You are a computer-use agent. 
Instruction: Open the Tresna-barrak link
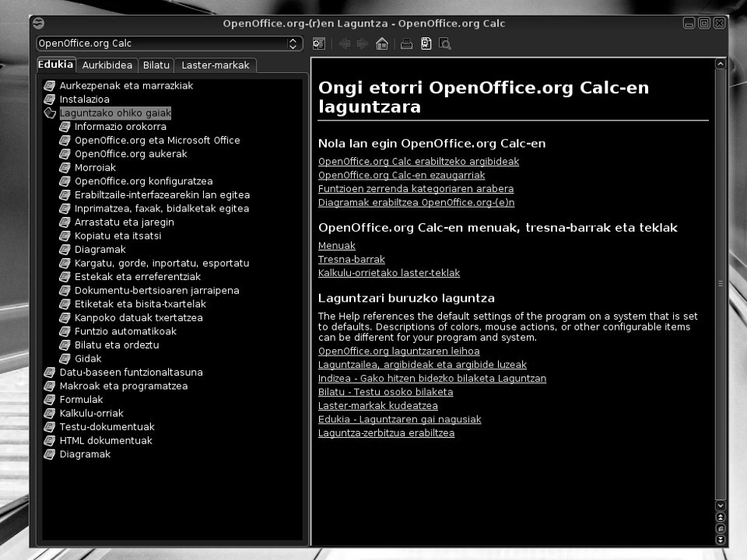click(352, 260)
